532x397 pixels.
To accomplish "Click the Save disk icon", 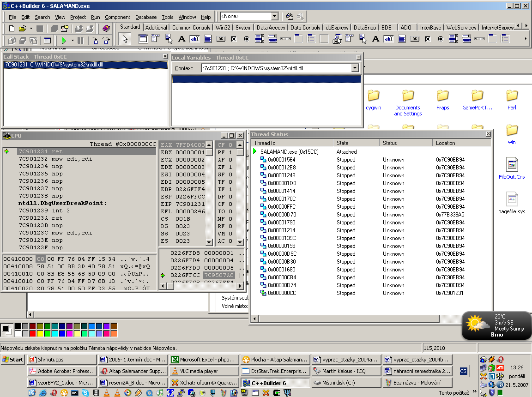I will pyautogui.click(x=40, y=29).
